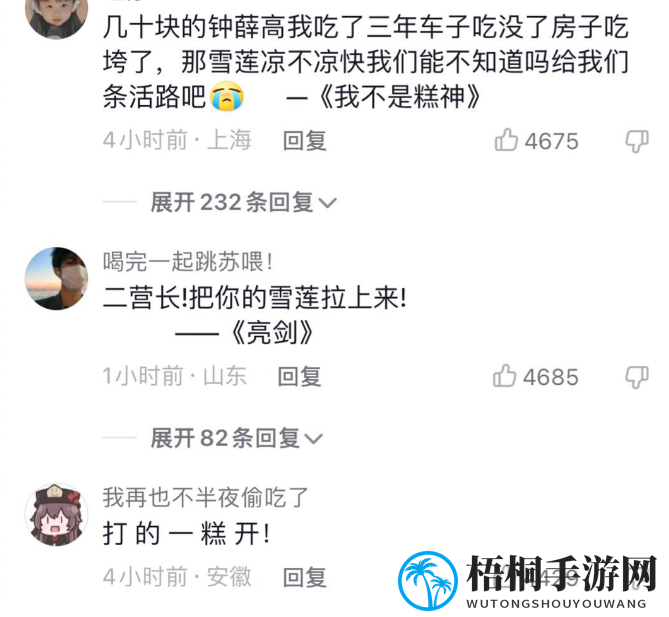Reply to the Shandong comment
Screen dimensions: 669x617
pos(299,377)
